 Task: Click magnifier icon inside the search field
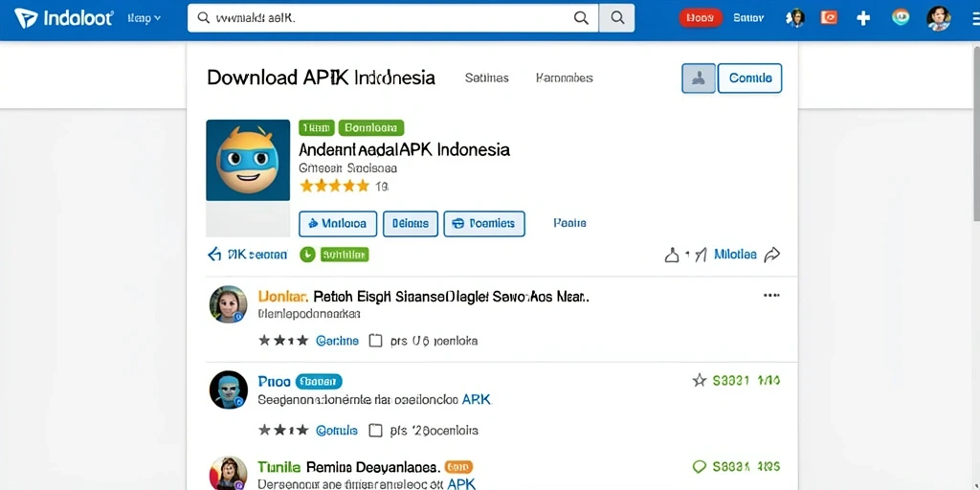coord(581,18)
